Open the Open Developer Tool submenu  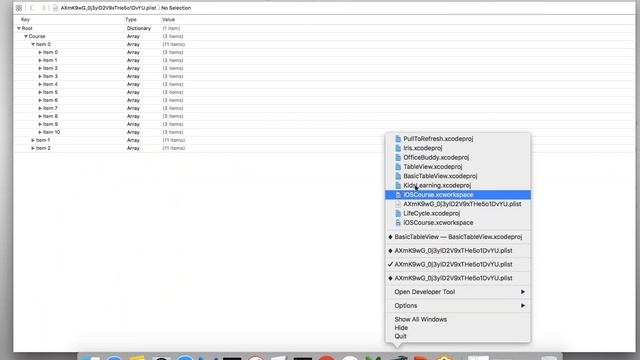coord(458,292)
